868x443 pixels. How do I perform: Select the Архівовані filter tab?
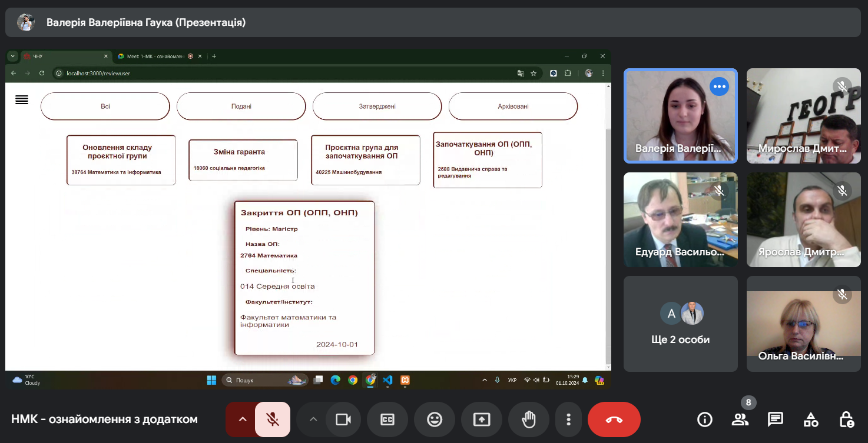pos(513,106)
